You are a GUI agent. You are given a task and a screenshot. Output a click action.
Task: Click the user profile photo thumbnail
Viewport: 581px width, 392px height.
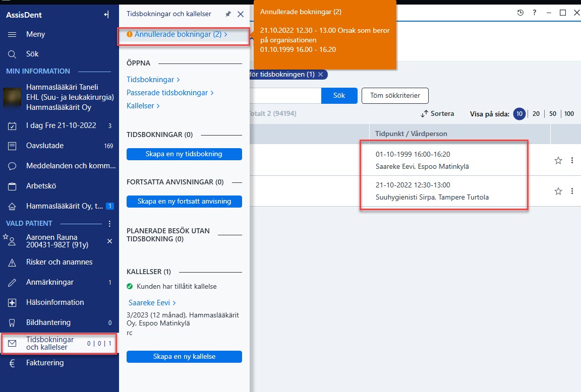[x=12, y=97]
